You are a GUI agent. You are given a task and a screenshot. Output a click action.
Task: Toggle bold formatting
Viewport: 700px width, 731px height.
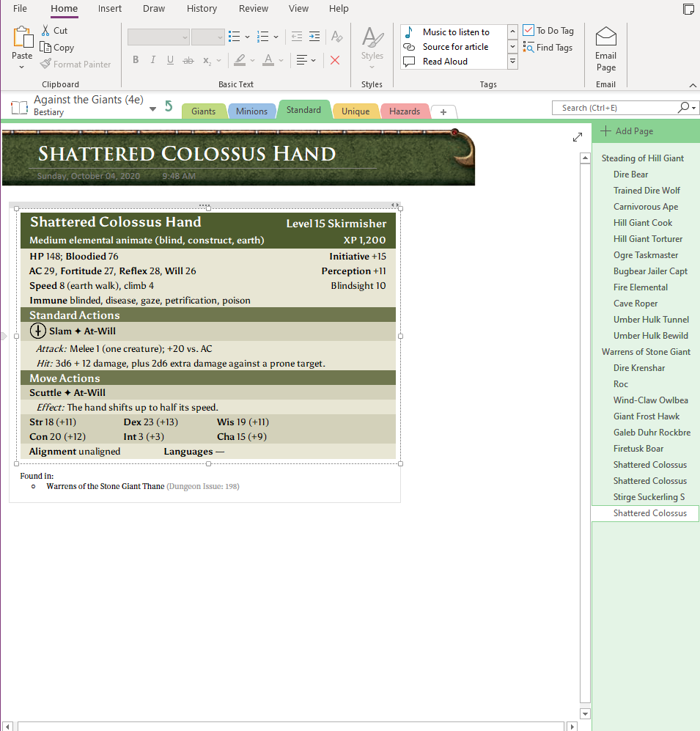click(x=136, y=59)
